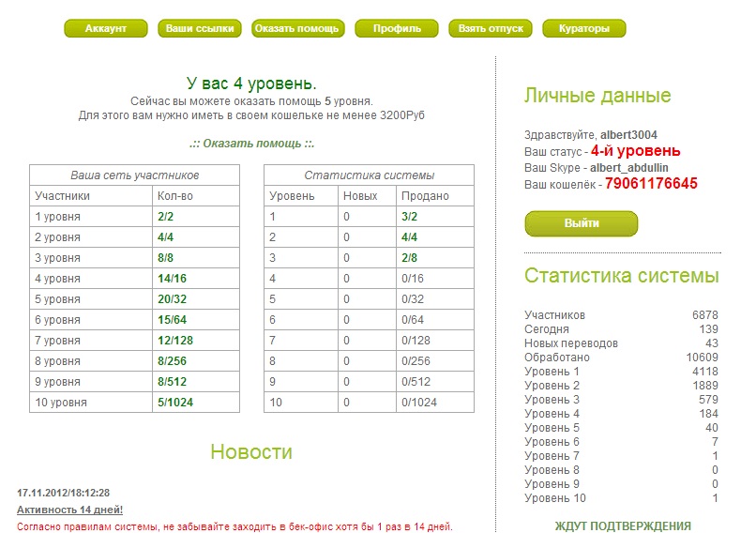Click У вас 4 уровень heading

click(251, 84)
